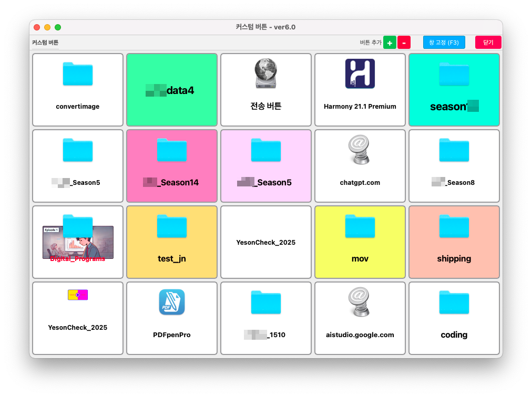Launch the PDFpenPro app icon
This screenshot has width=532, height=397.
coord(172,302)
